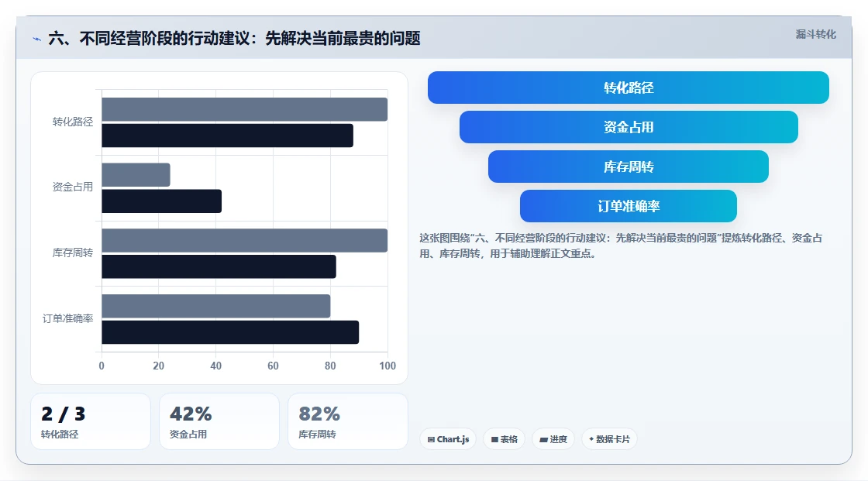Click the dark bar for 转化路径
The height and width of the screenshot is (481, 868).
228,136
